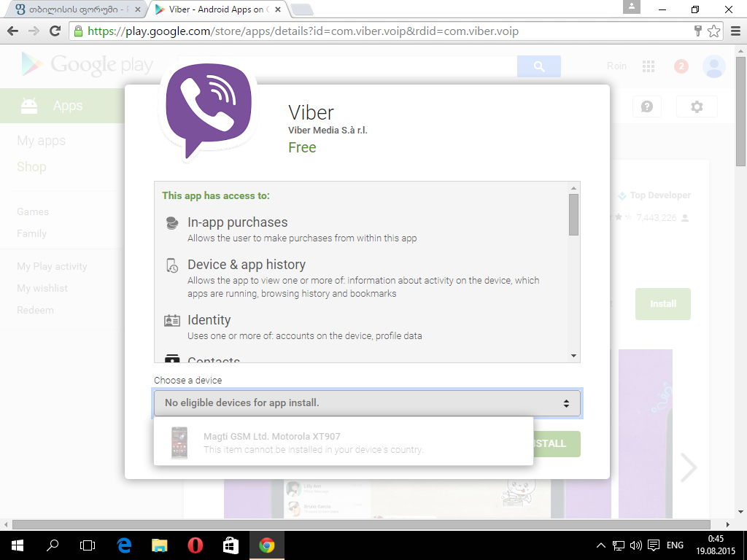Click the background page Install button
The image size is (747, 560).
tap(662, 304)
